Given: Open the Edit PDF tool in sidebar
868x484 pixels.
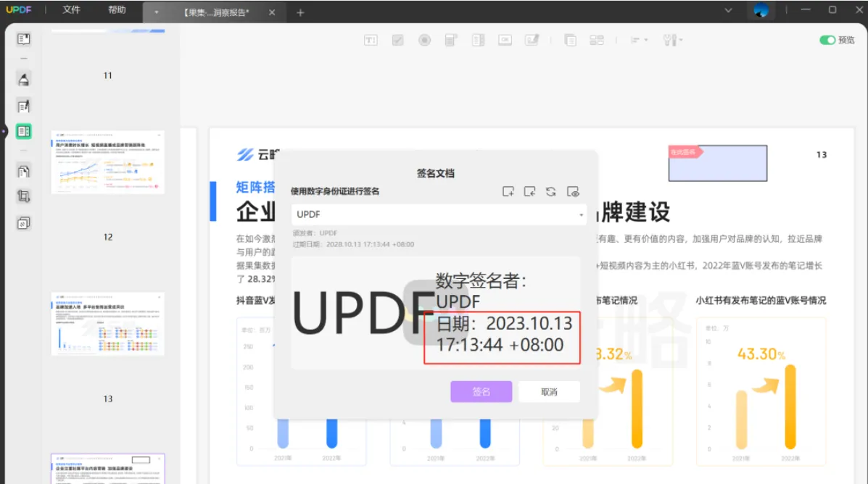Looking at the screenshot, I should point(23,107).
